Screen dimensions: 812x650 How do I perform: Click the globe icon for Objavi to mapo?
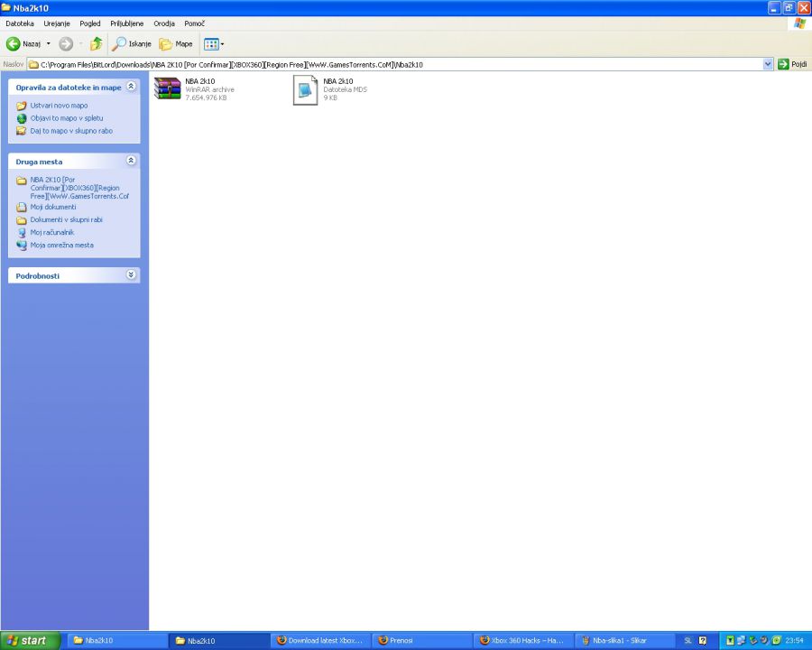coord(22,118)
